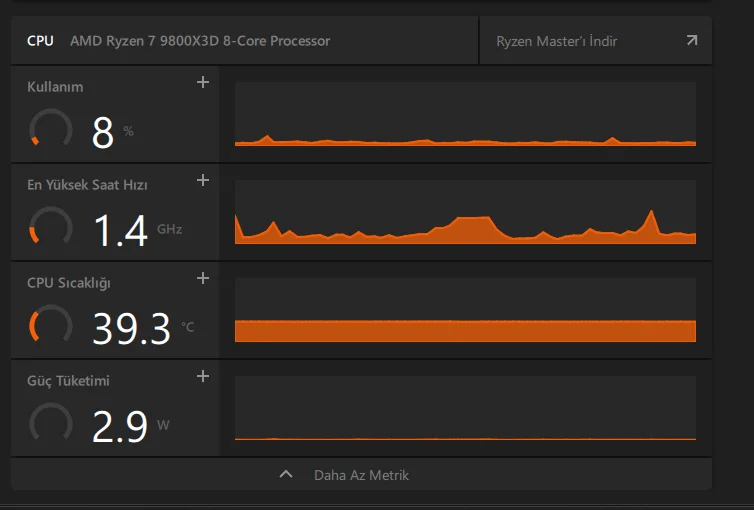Click the up chevron beside Daha Az Metrik
The height and width of the screenshot is (510, 754).
click(x=286, y=474)
